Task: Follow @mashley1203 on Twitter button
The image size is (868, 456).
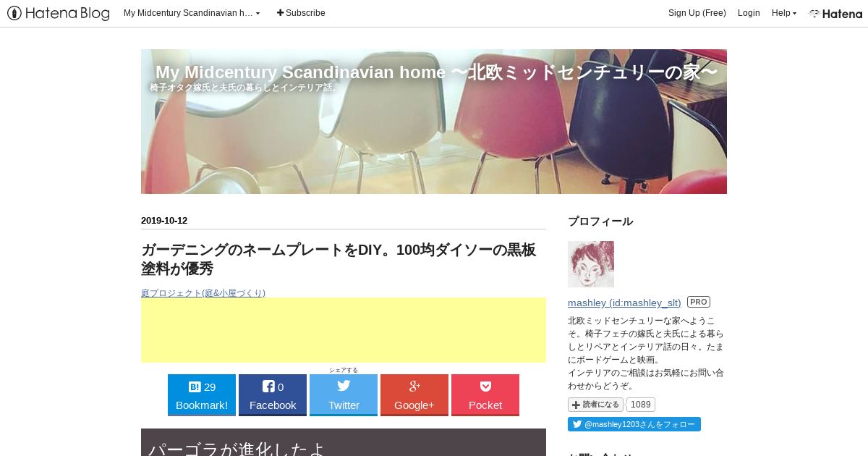Action: (634, 424)
